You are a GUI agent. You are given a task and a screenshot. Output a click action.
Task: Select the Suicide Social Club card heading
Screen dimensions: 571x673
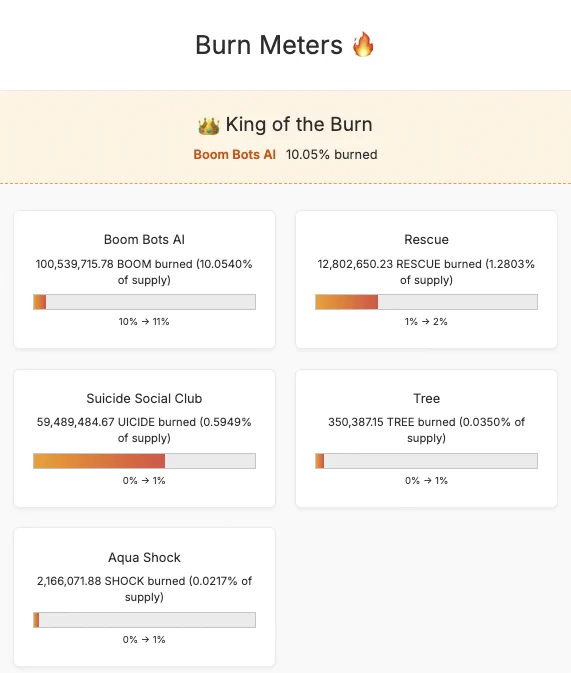(144, 398)
